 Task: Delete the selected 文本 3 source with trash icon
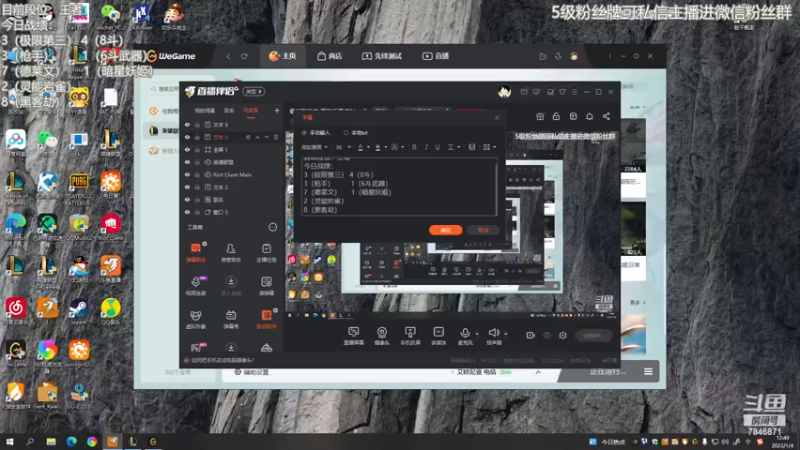click(276, 137)
